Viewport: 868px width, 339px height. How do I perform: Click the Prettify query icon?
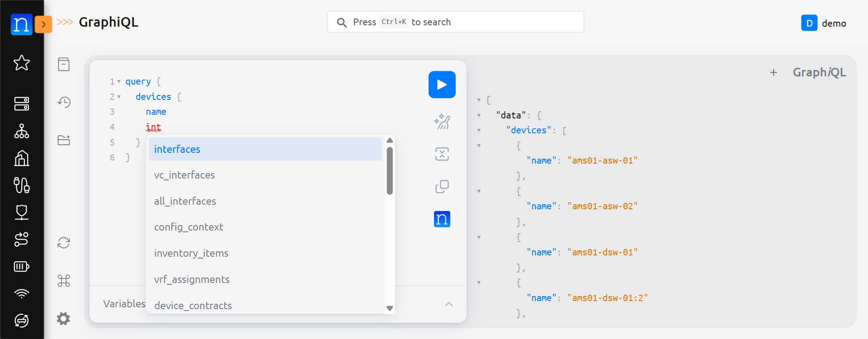pyautogui.click(x=442, y=121)
